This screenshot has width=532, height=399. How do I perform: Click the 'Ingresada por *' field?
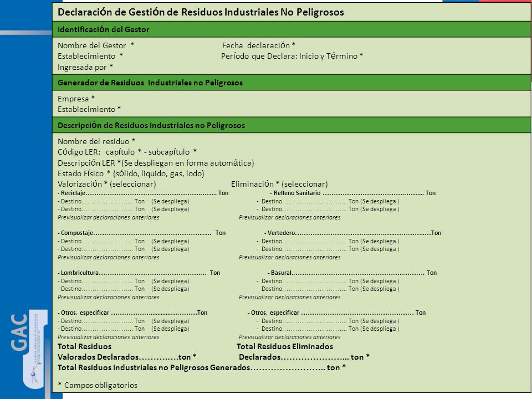click(x=85, y=67)
